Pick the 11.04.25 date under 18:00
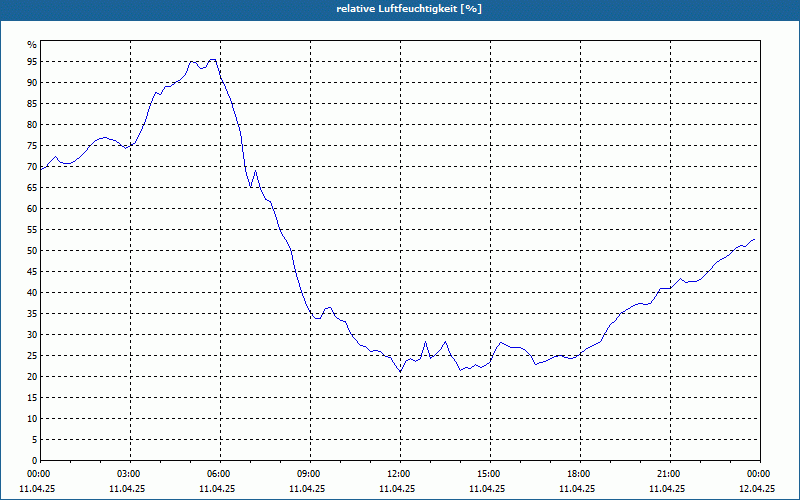This screenshot has width=800, height=500. coord(577,488)
